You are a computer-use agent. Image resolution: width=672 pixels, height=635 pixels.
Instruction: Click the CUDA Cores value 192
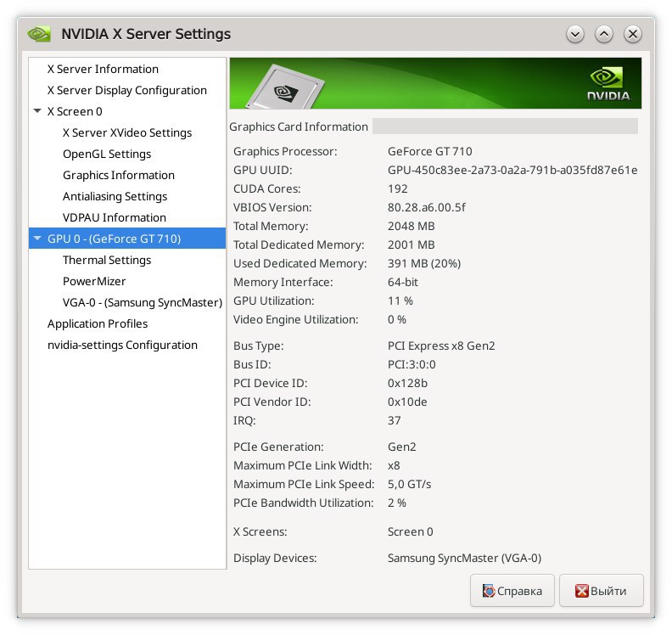397,188
